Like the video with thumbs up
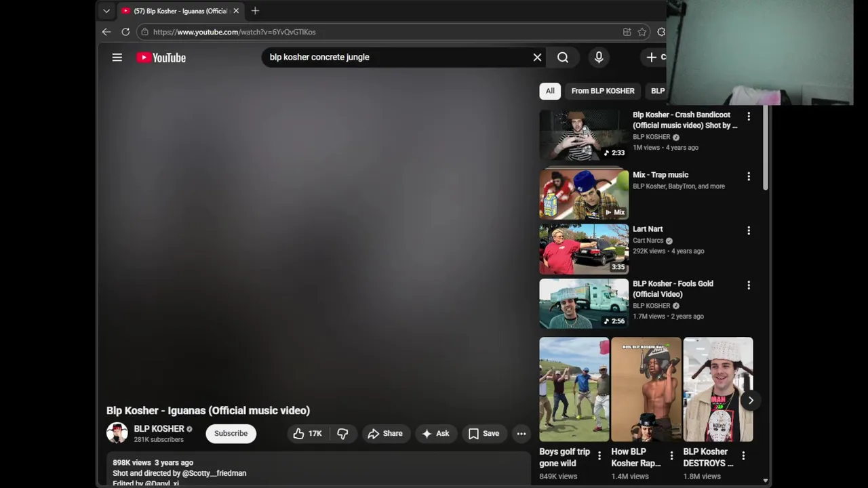The height and width of the screenshot is (488, 868). (x=307, y=434)
